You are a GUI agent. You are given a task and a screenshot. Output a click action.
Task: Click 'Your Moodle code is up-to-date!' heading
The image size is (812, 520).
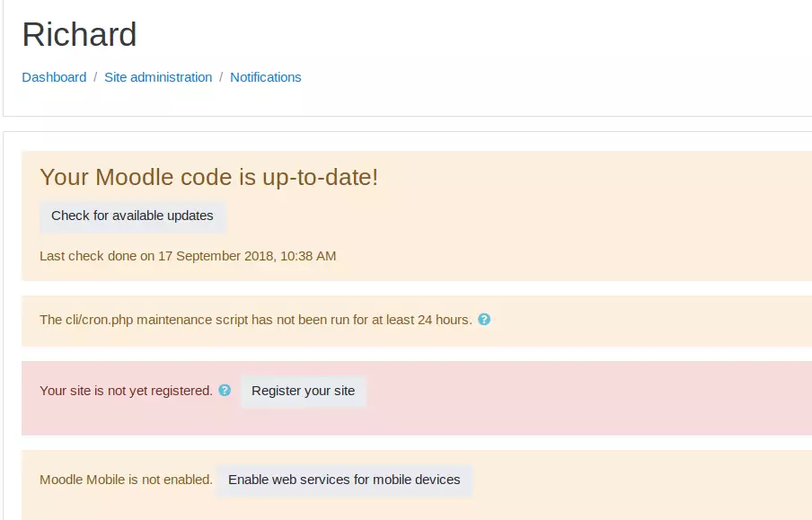coord(208,177)
